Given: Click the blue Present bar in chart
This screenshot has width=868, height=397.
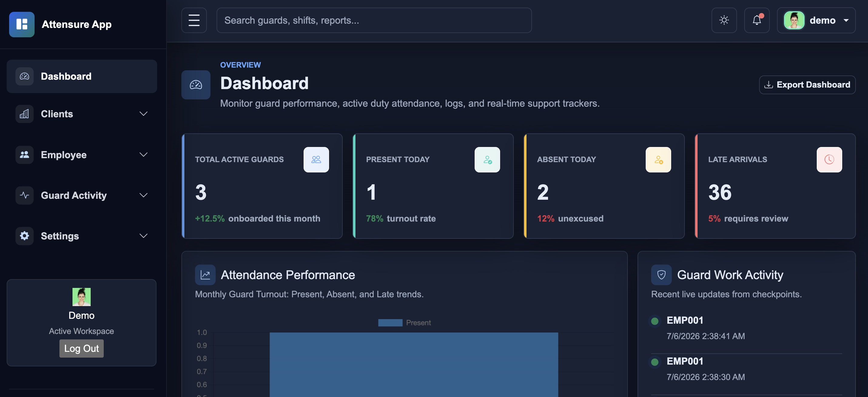Looking at the screenshot, I should (414, 364).
